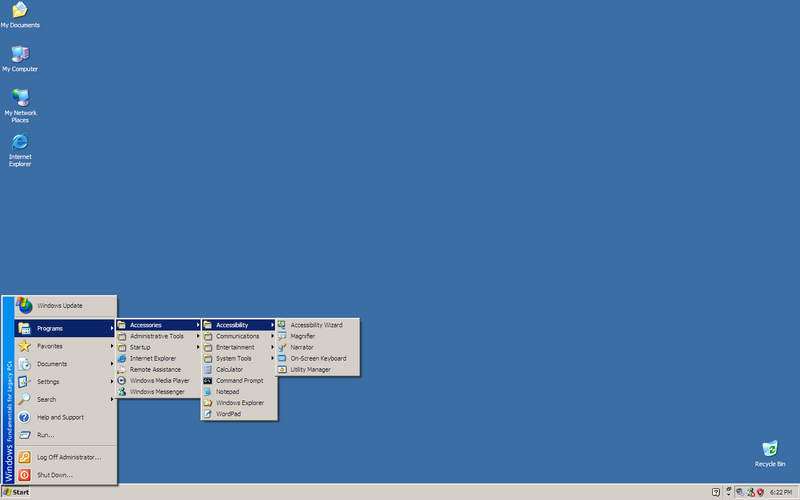Image resolution: width=800 pixels, height=500 pixels.
Task: Click the Run... entry in Start menu
Action: (x=65, y=435)
